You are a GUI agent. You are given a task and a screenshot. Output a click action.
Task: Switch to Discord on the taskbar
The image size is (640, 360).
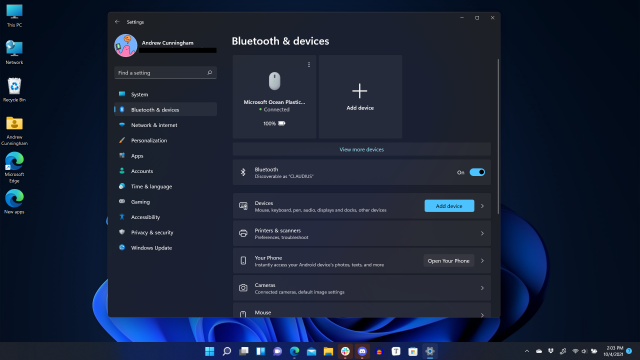coord(362,351)
